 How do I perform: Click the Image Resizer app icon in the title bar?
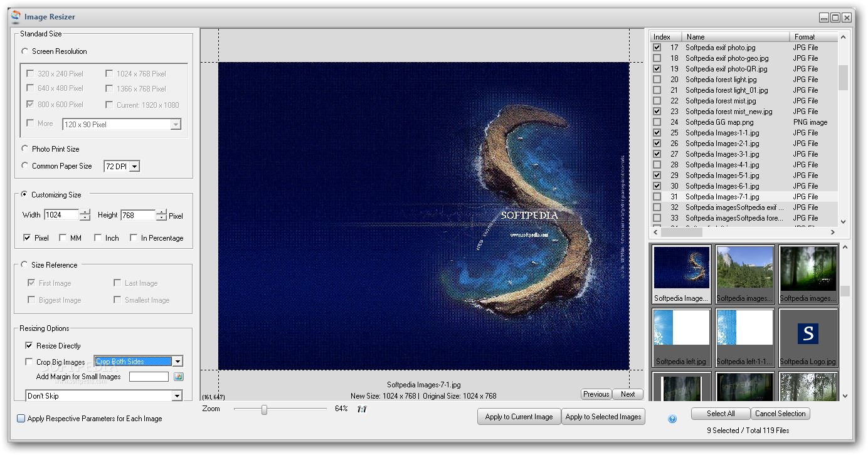pyautogui.click(x=16, y=17)
